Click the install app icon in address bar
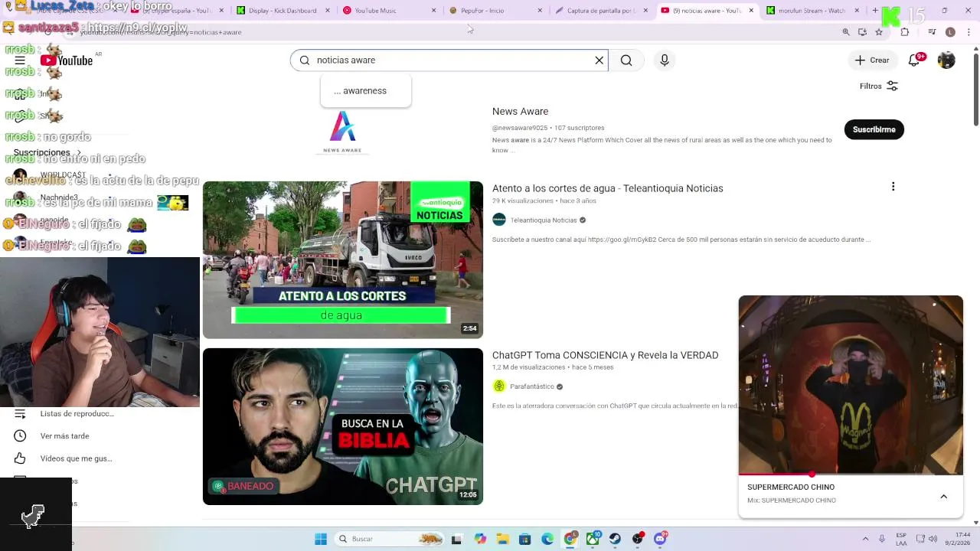This screenshot has width=980, height=551. [862, 32]
